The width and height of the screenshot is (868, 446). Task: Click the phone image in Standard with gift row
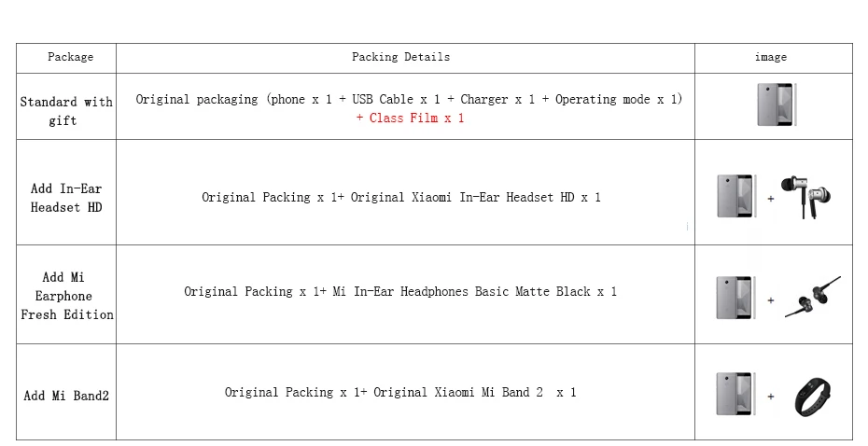[x=777, y=105]
